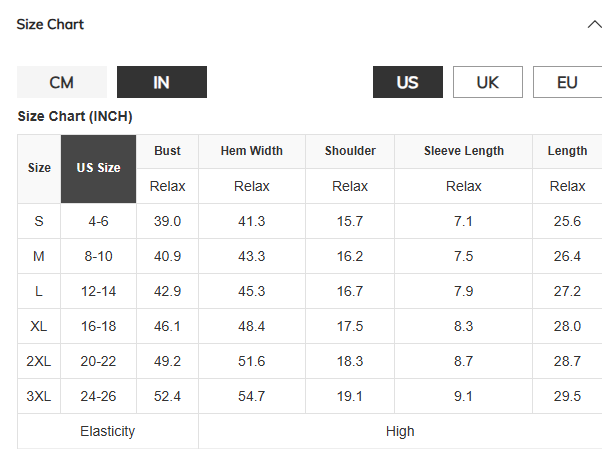This screenshot has width=602, height=453.
Task: Collapse the Size Chart section chevron
Action: (595, 25)
